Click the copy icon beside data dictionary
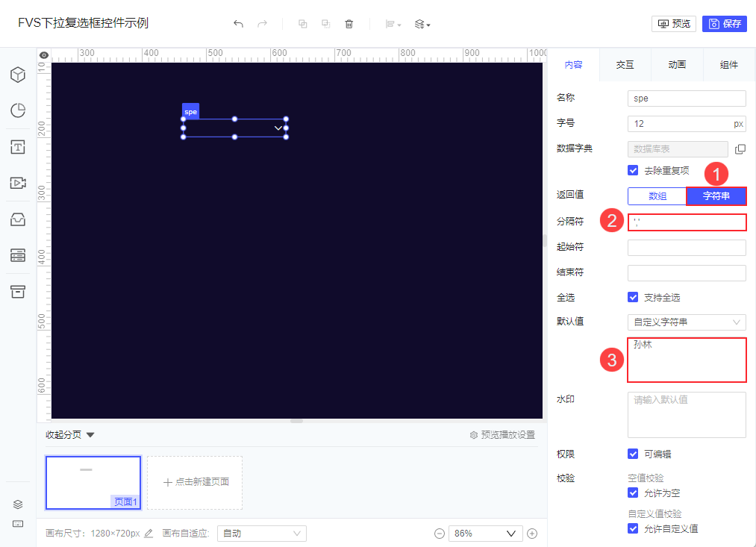Image resolution: width=756 pixels, height=547 pixels. pyautogui.click(x=740, y=149)
